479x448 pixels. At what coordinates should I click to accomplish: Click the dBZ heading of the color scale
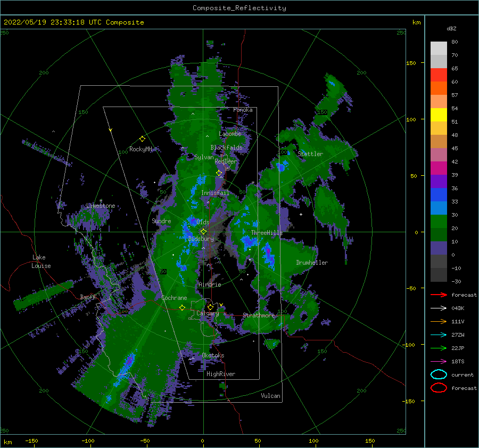point(451,29)
